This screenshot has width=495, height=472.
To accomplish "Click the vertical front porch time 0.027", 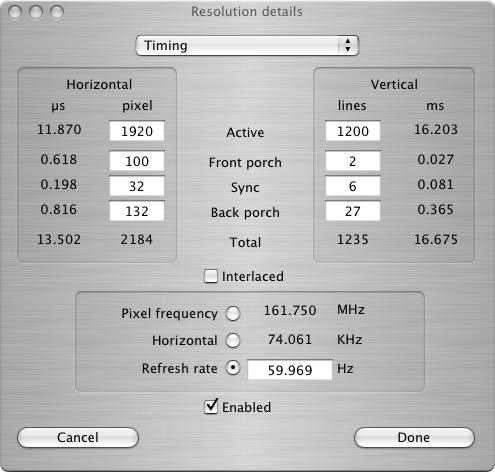I will pos(436,159).
